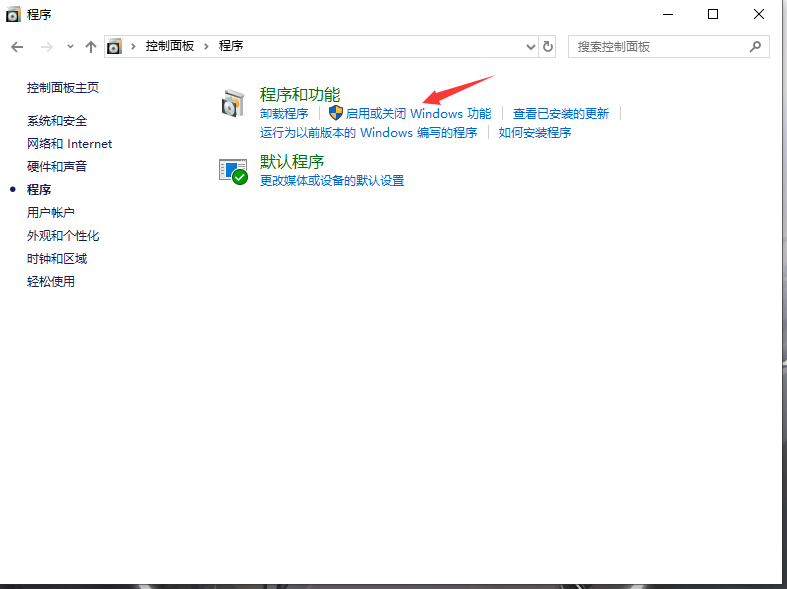Click the up arrow to parent folder

click(x=91, y=47)
